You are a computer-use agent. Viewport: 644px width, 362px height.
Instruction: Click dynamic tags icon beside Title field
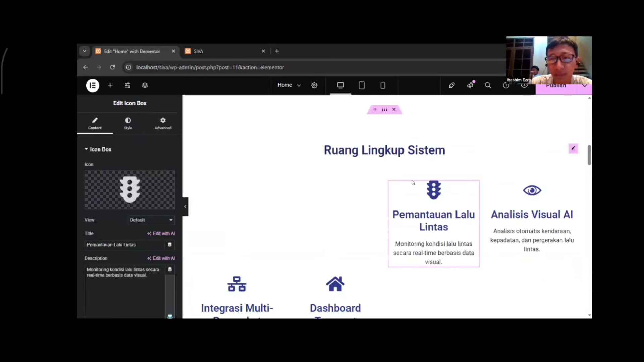pos(170,245)
